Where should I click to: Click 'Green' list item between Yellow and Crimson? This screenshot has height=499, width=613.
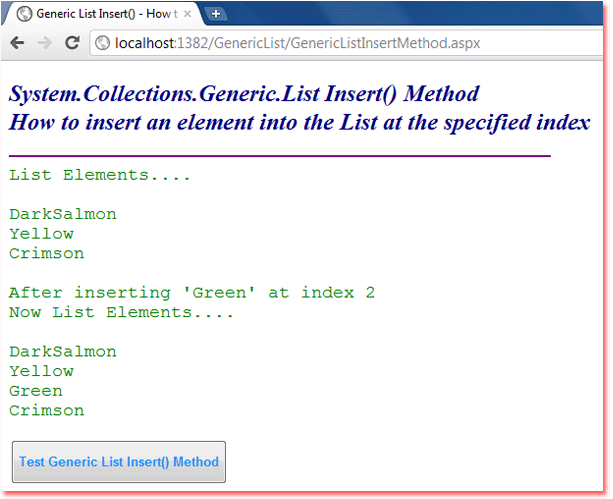[36, 391]
